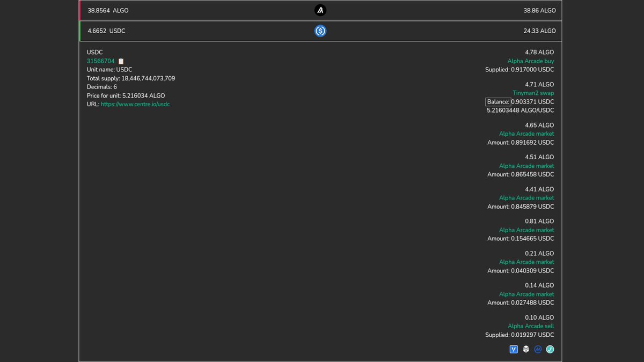Click Amount: 0.891692 USDC text
This screenshot has width=644, height=362.
click(x=521, y=143)
